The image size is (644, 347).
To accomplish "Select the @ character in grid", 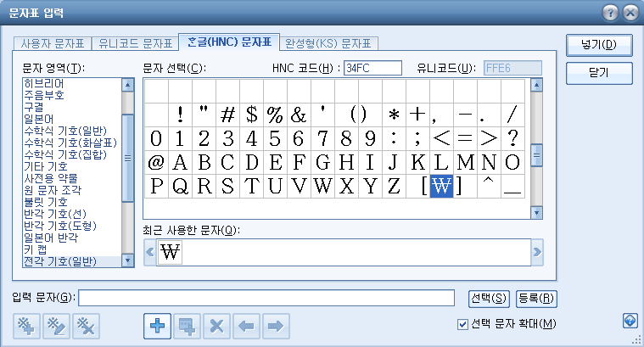I will pyautogui.click(x=156, y=162).
